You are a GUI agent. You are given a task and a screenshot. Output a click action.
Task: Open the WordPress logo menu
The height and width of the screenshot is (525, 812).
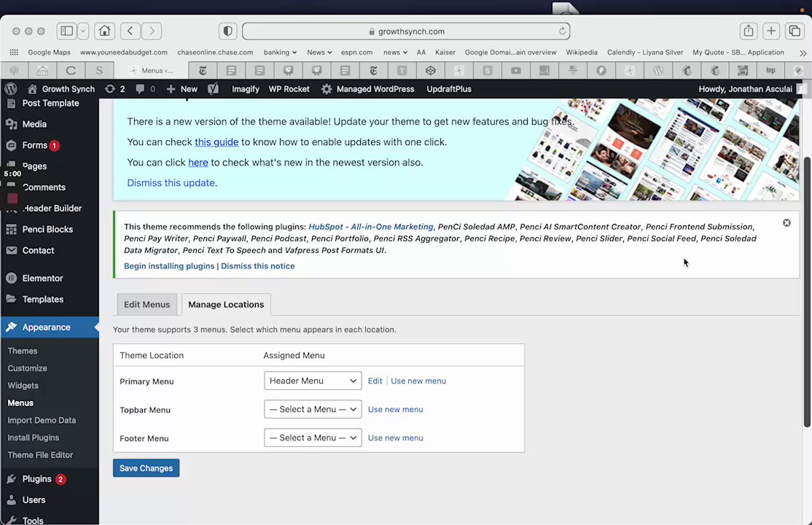click(11, 89)
